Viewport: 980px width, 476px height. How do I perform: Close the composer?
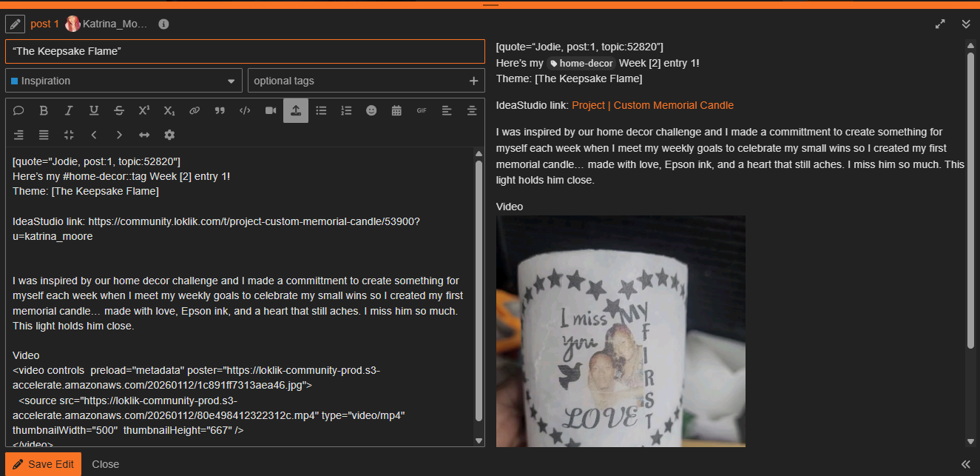[x=105, y=464]
